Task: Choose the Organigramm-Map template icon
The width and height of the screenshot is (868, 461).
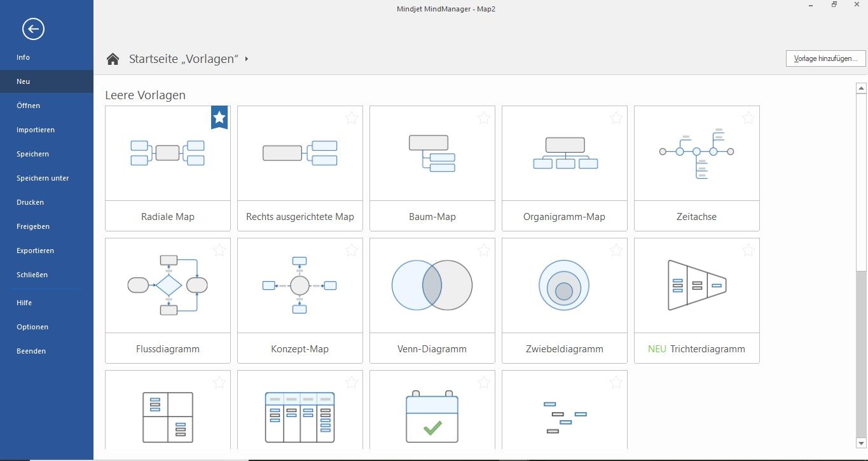Action: coord(564,153)
